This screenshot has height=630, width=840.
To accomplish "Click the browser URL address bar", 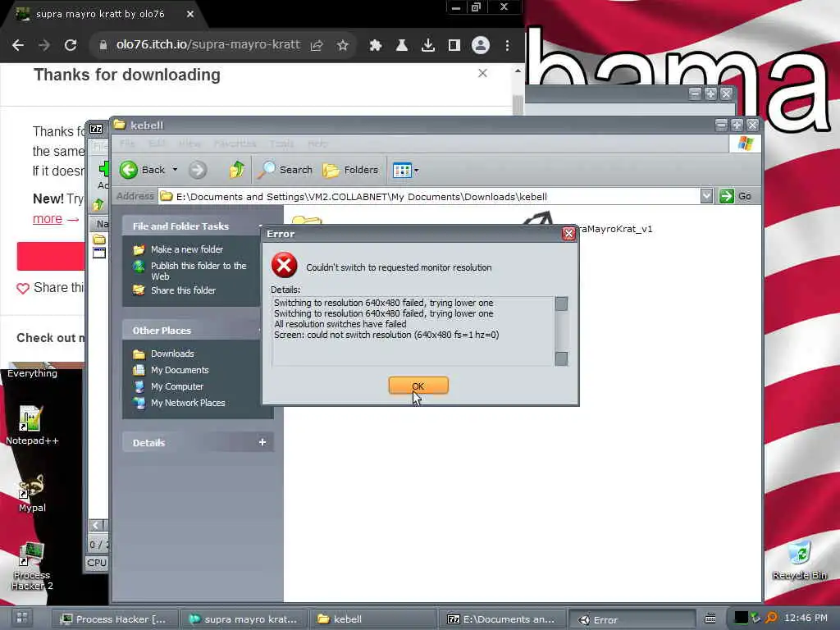I will [x=208, y=44].
